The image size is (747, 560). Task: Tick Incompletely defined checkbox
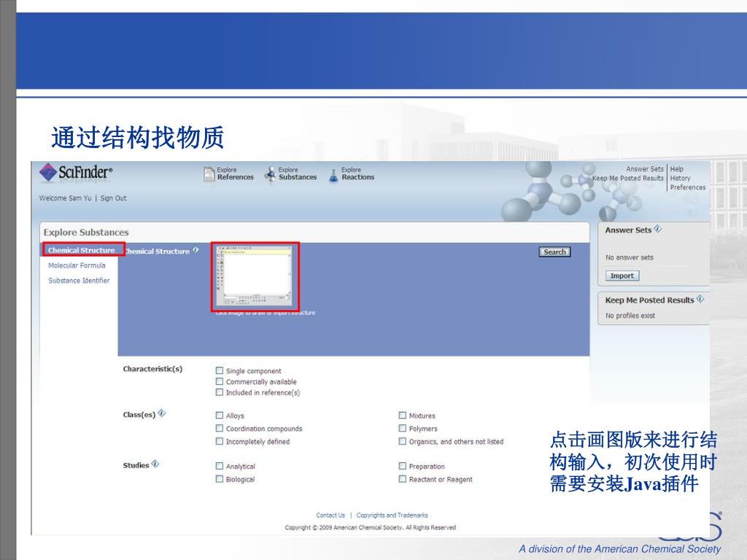(x=220, y=441)
